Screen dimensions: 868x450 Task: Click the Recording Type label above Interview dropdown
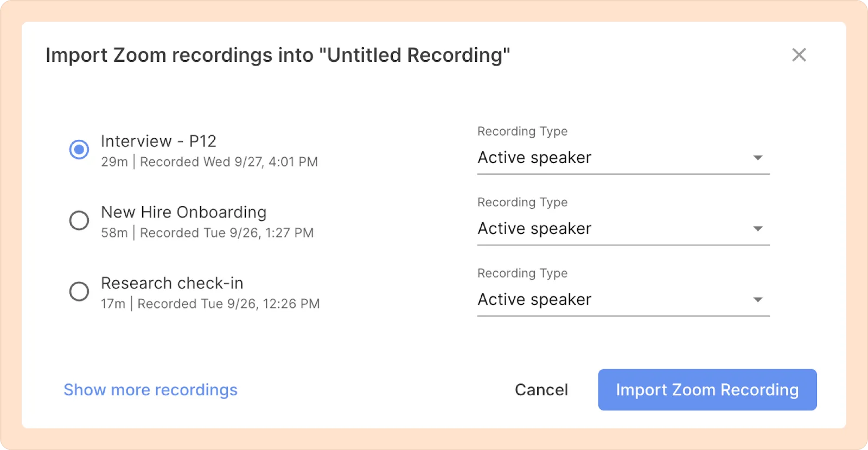[x=522, y=131]
